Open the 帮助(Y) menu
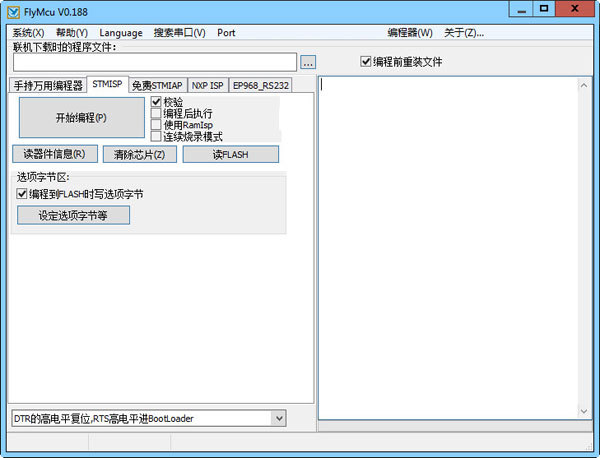This screenshot has width=600, height=458. 72,33
